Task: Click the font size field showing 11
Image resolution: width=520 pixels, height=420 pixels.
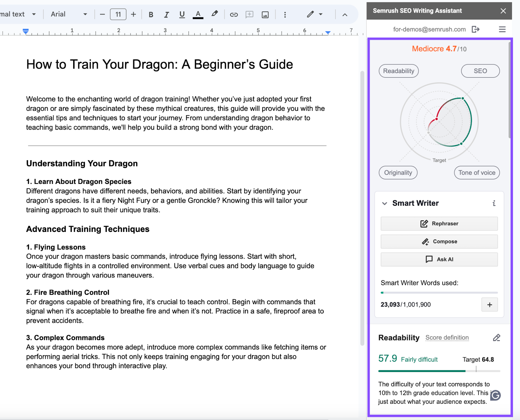Action: [x=118, y=15]
